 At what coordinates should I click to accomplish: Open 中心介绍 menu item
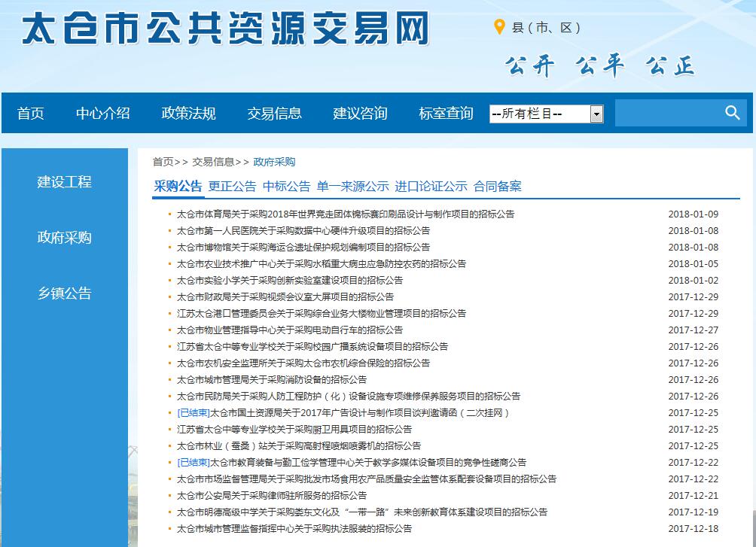point(103,114)
